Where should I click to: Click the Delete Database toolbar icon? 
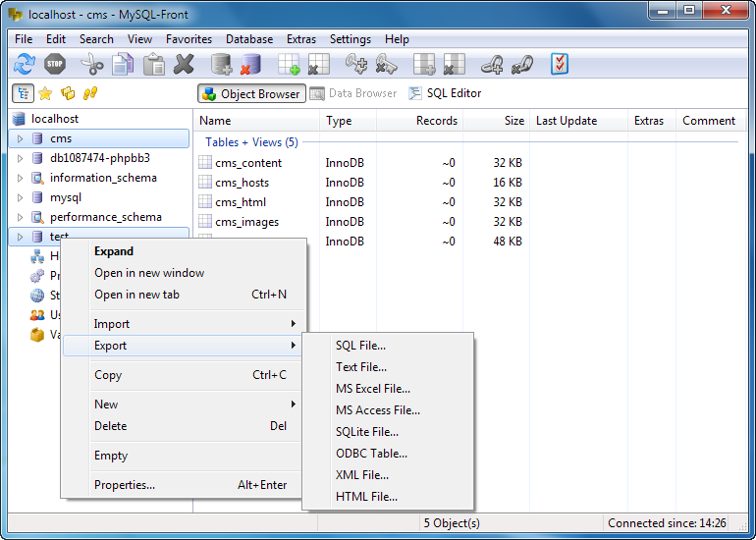[250, 64]
